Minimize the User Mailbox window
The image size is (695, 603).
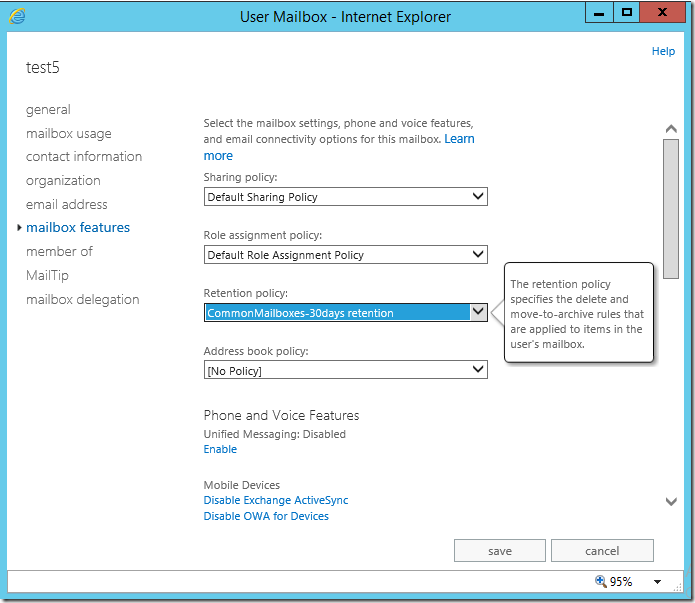click(599, 13)
